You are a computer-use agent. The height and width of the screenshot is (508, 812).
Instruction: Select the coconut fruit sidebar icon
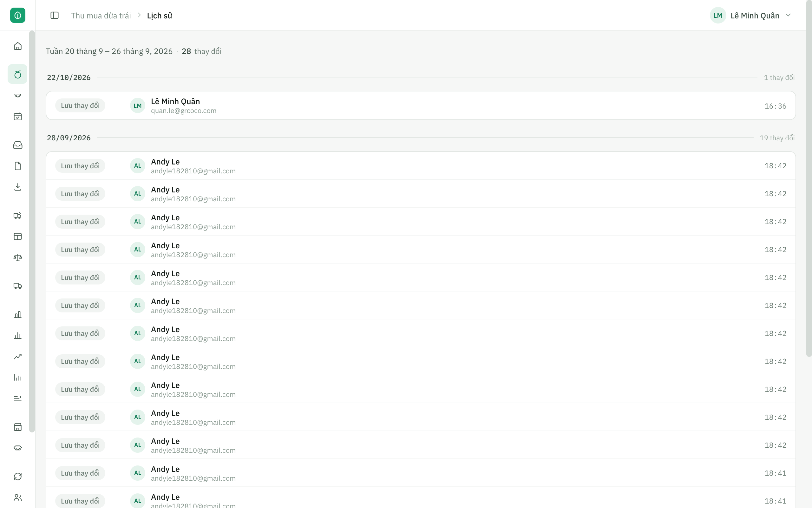coord(17,74)
